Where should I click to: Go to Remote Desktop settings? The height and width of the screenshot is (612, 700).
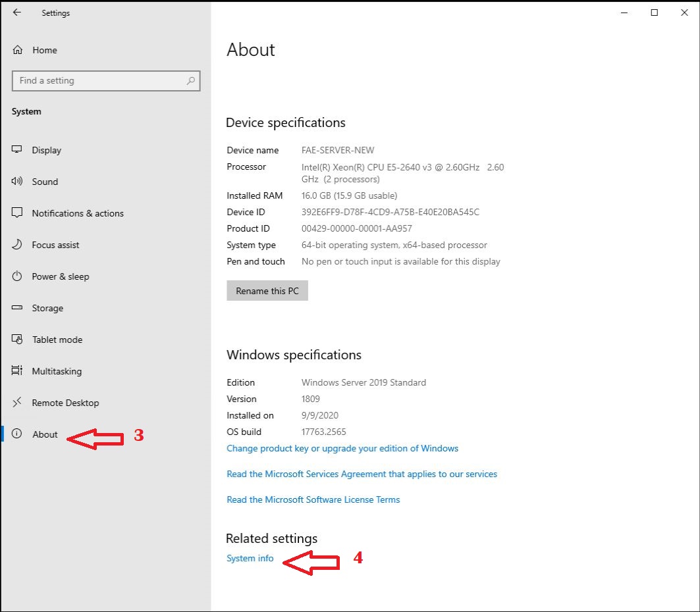[65, 403]
